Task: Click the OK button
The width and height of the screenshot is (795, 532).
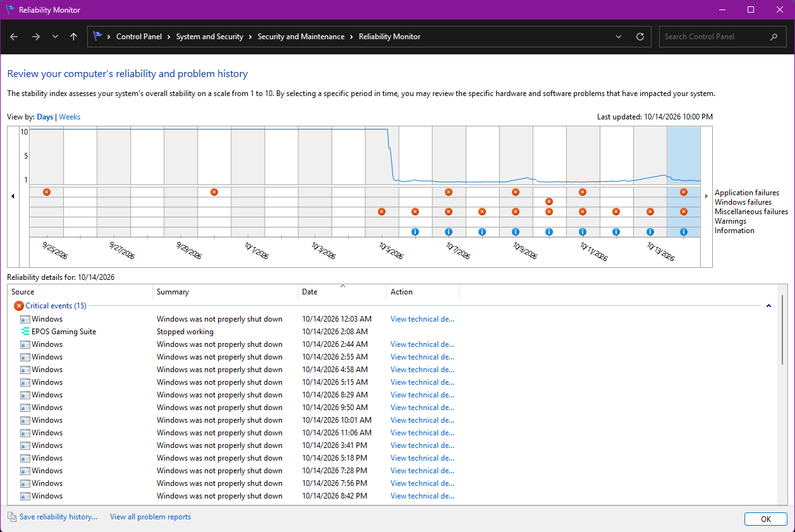Action: [765, 519]
